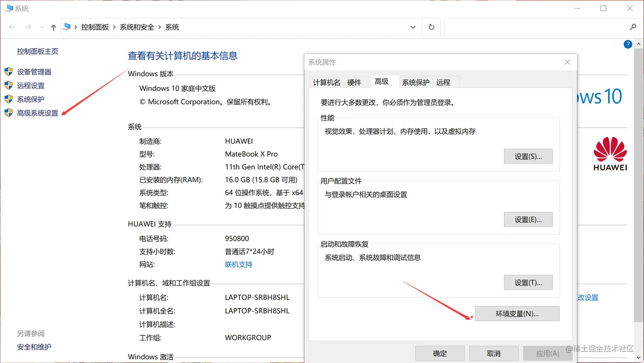Click the 系统 window title icon
The image size is (644, 363).
click(x=9, y=8)
